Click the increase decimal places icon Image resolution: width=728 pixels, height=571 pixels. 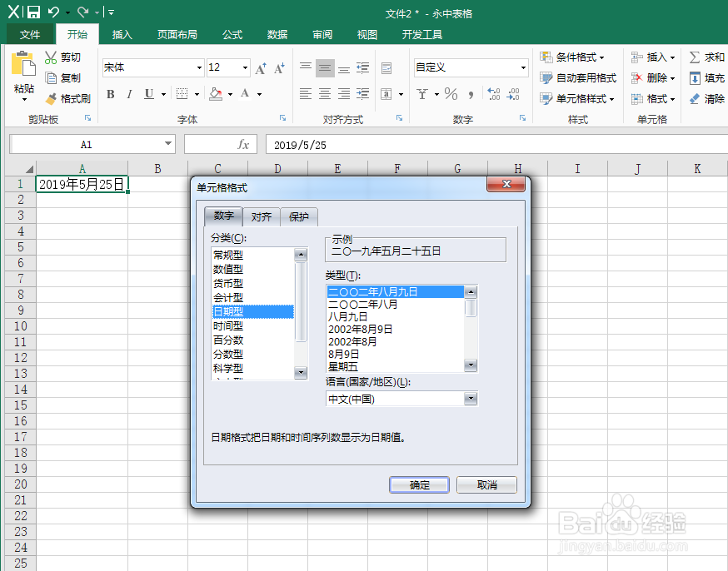coord(494,94)
